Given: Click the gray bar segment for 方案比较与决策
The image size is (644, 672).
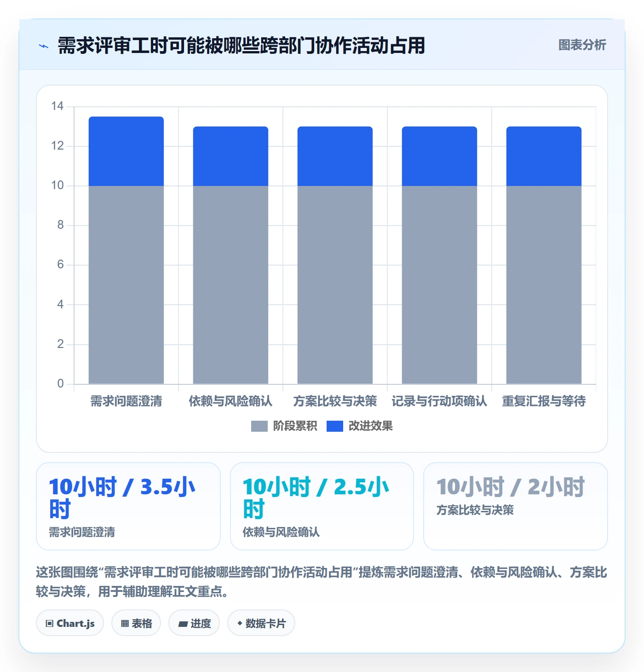Looking at the screenshot, I should point(335,285).
